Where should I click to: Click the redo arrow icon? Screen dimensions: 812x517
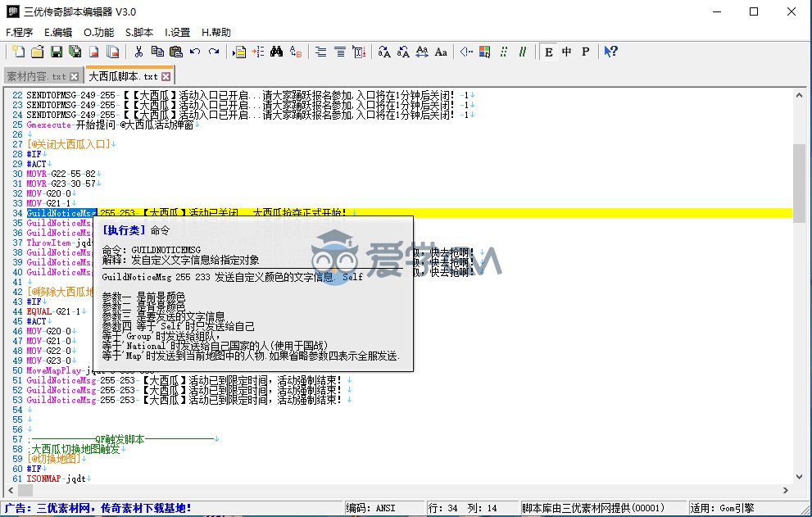[214, 52]
